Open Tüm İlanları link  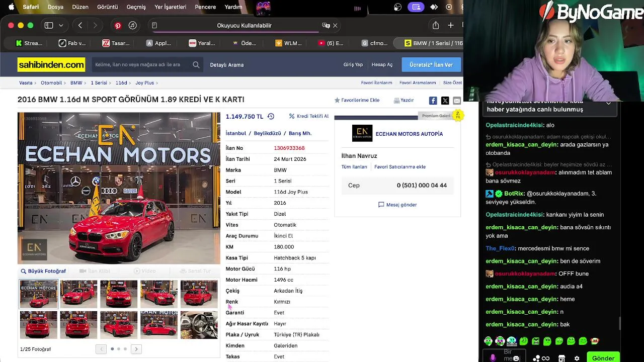(354, 167)
